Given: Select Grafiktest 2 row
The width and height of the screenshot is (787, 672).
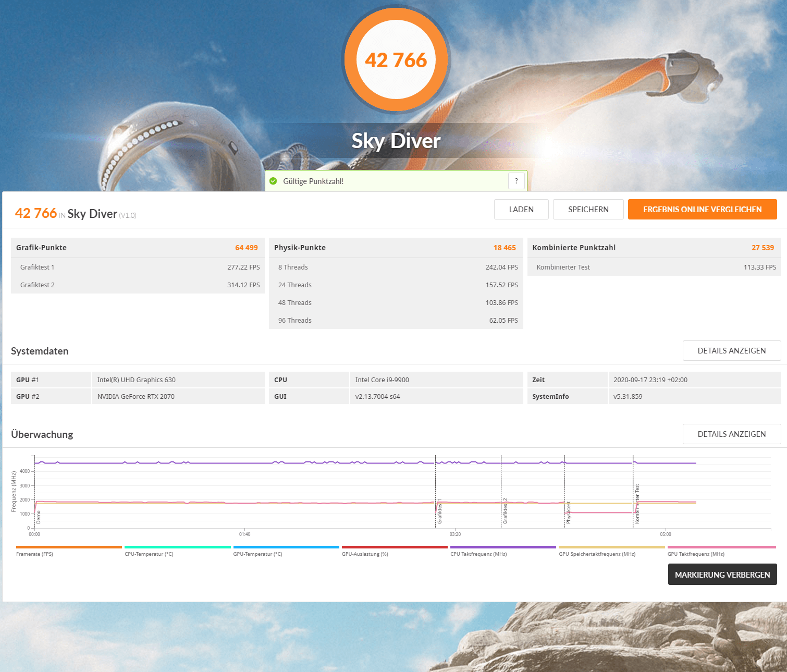Looking at the screenshot, I should [x=138, y=285].
